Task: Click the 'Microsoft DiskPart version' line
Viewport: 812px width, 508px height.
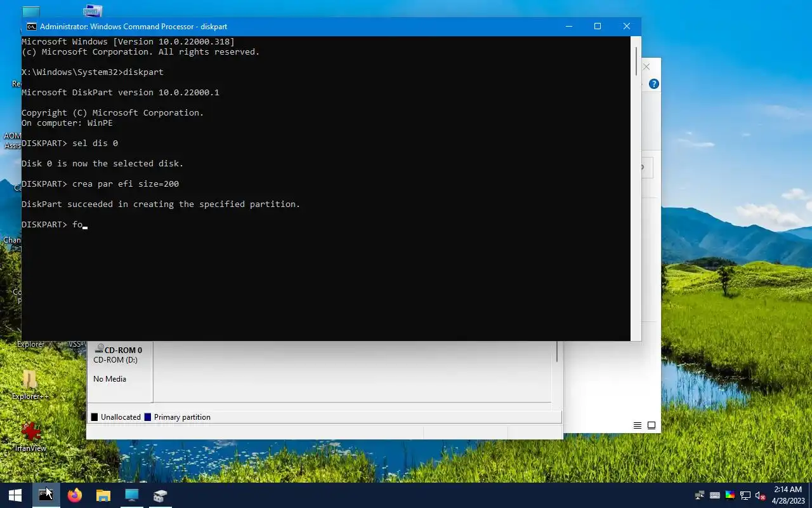Action: coord(121,93)
